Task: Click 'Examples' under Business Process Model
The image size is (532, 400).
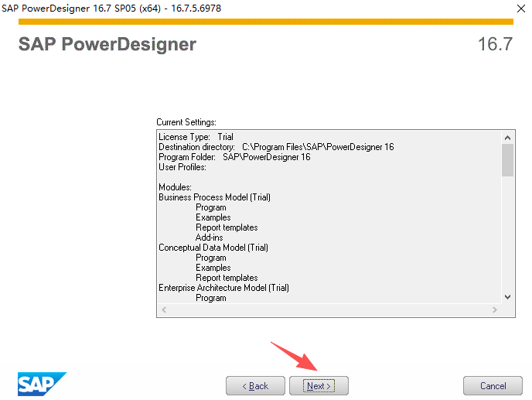Action: [x=213, y=217]
